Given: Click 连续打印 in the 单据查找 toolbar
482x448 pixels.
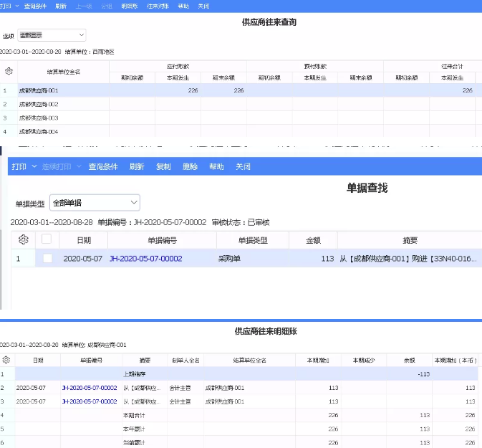Looking at the screenshot, I should [x=57, y=166].
